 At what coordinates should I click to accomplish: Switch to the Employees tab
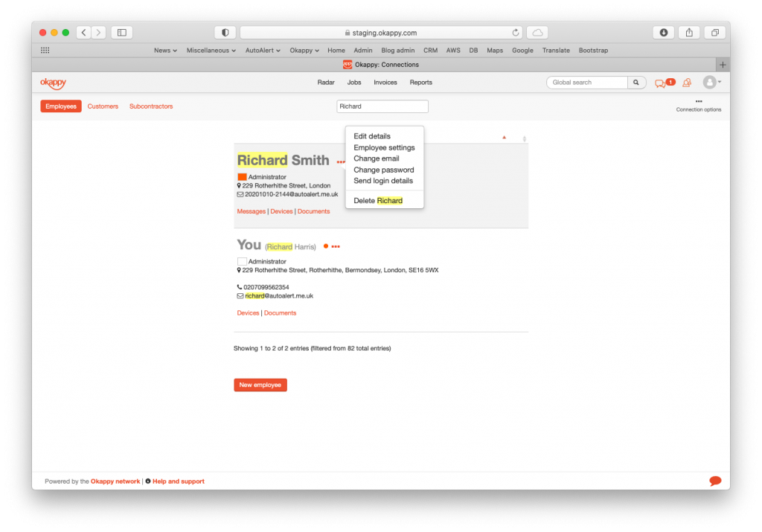pyautogui.click(x=61, y=106)
